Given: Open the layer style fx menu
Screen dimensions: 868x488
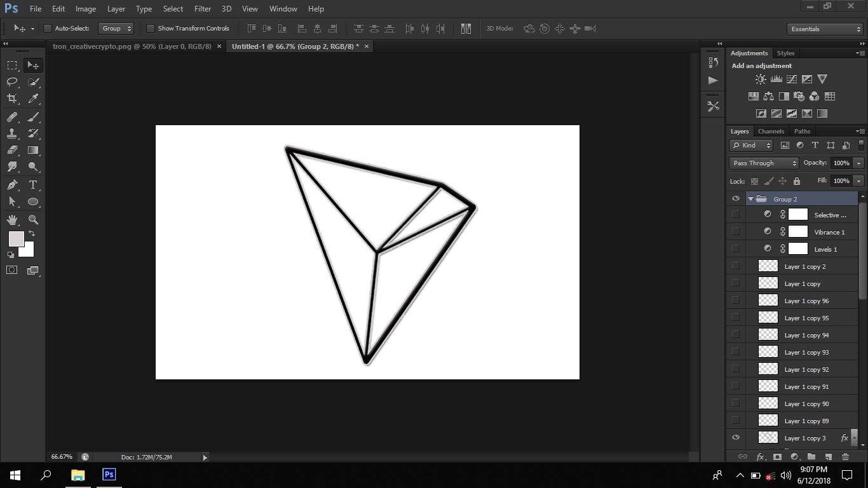Looking at the screenshot, I should (760, 457).
